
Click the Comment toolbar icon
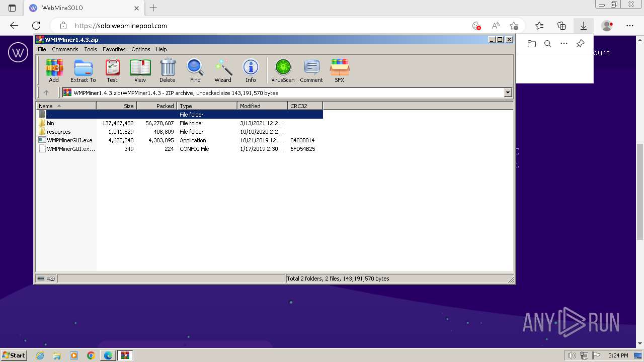pyautogui.click(x=311, y=70)
